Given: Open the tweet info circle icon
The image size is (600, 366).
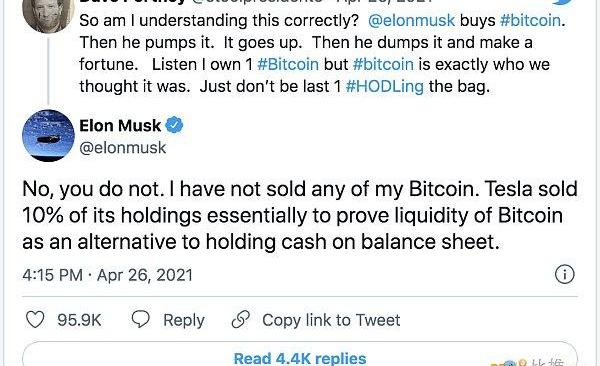Looking at the screenshot, I should (564, 274).
